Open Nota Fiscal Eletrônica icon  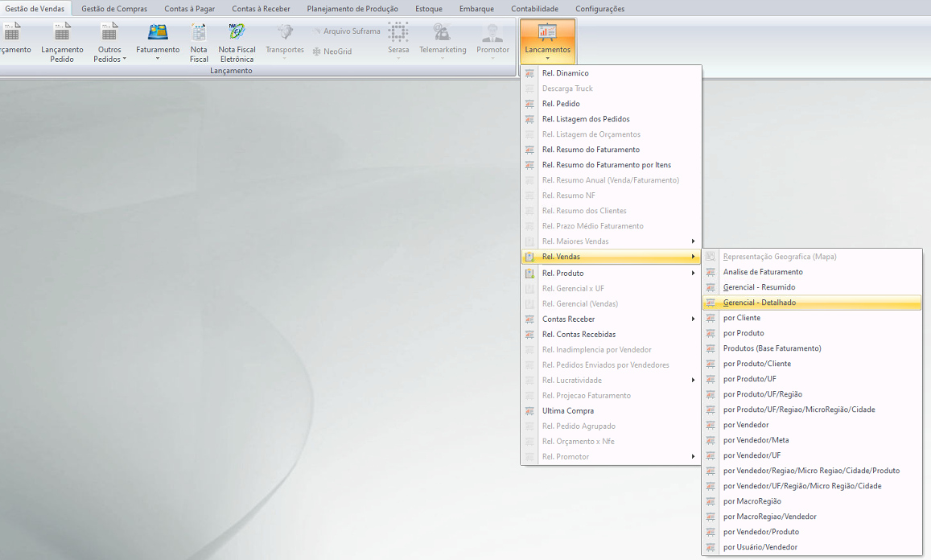tap(237, 33)
